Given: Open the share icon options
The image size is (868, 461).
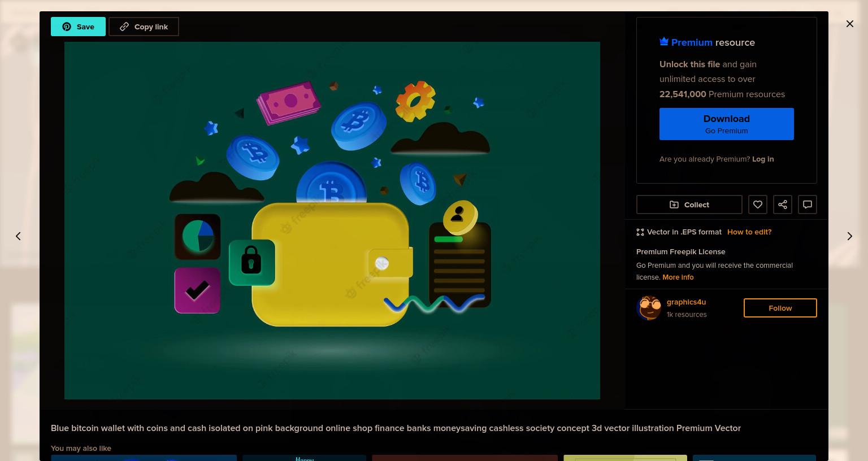Looking at the screenshot, I should (x=782, y=205).
